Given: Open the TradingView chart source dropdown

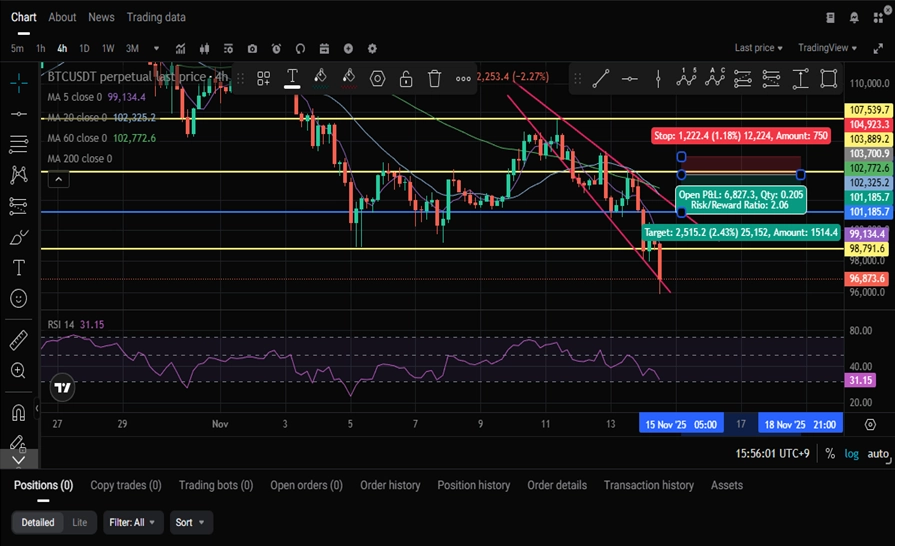Looking at the screenshot, I should [827, 48].
